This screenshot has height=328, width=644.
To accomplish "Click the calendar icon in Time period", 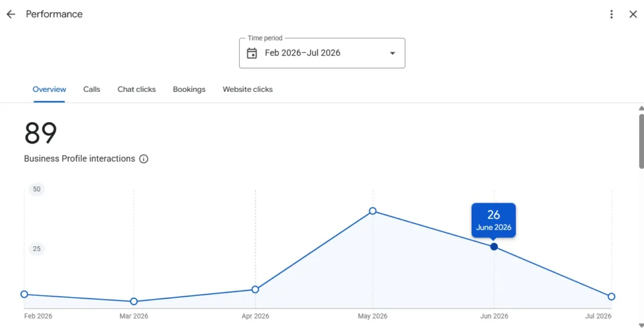I will 252,53.
